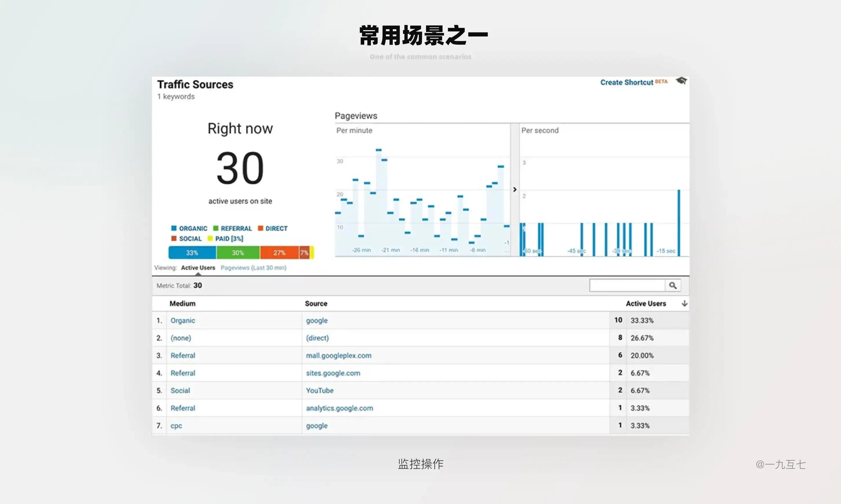This screenshot has height=504, width=841.
Task: Open the cpc medium link
Action: (x=176, y=426)
